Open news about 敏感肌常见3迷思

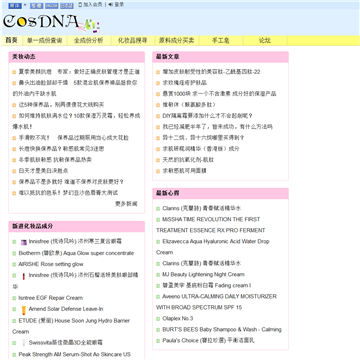point(61,149)
